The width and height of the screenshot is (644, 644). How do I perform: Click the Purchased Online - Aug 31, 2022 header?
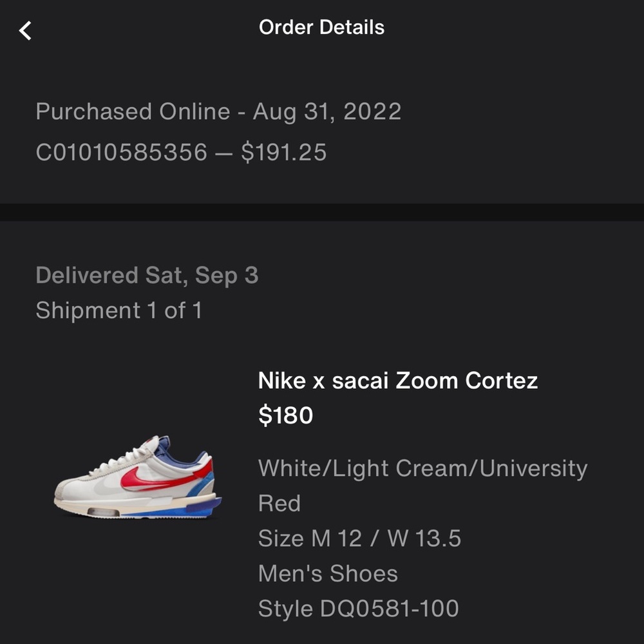tap(219, 111)
